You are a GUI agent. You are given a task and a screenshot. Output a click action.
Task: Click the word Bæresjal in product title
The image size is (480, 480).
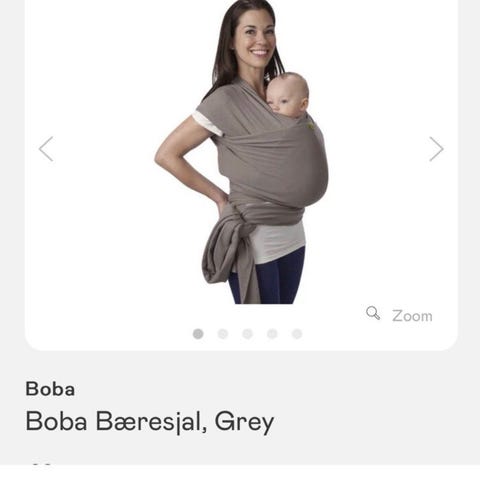151,422
